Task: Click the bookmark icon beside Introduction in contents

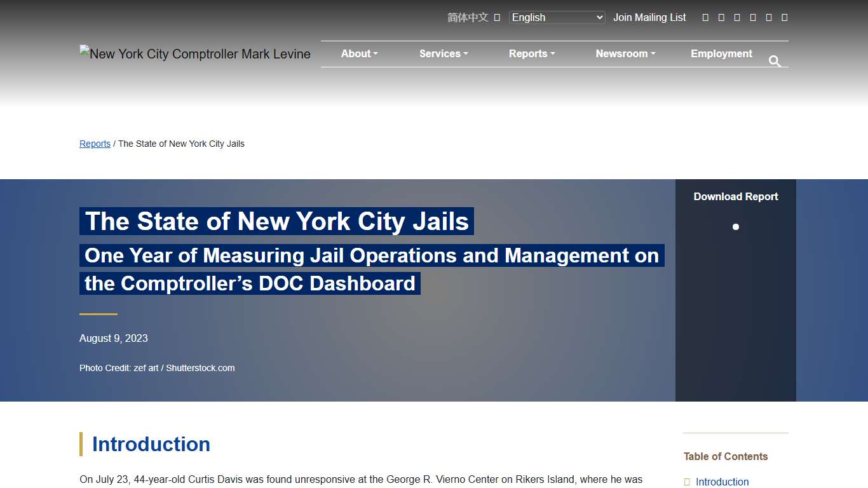Action: (688, 482)
